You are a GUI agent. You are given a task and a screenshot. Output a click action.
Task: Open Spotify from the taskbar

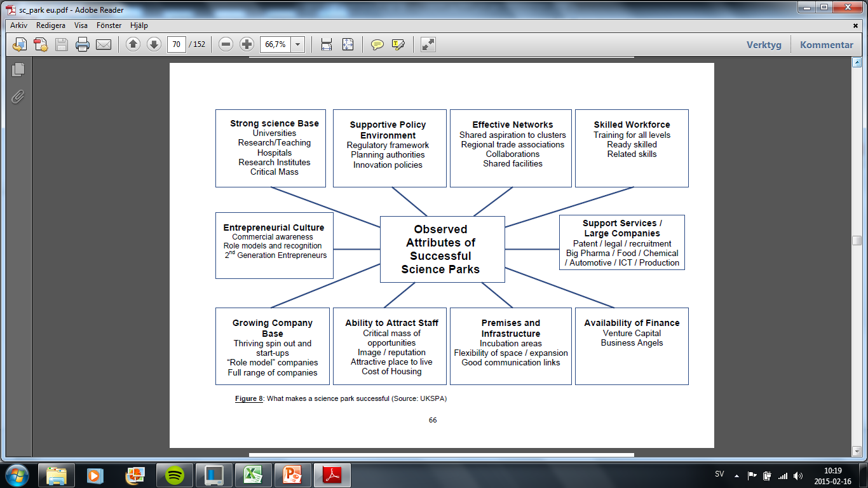(x=174, y=475)
